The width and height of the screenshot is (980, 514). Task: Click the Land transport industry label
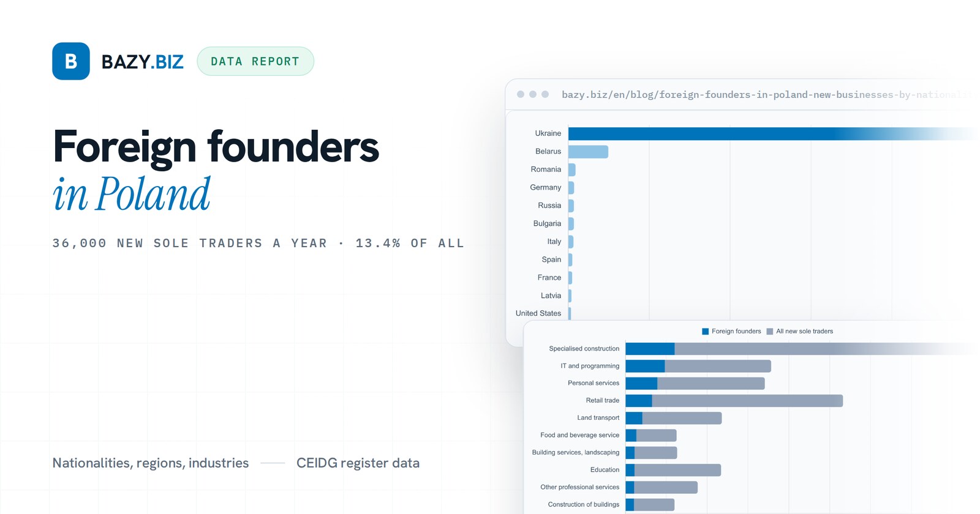598,418
